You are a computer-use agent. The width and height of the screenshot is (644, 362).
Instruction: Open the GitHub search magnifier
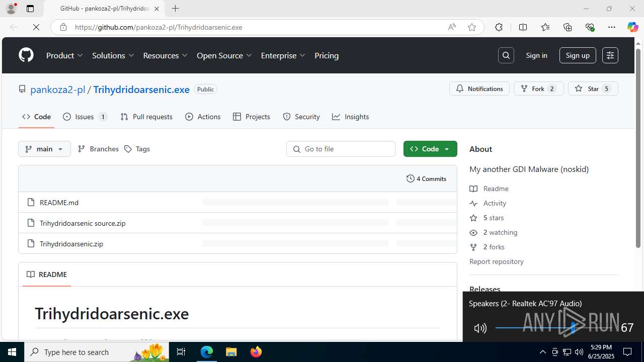click(506, 55)
